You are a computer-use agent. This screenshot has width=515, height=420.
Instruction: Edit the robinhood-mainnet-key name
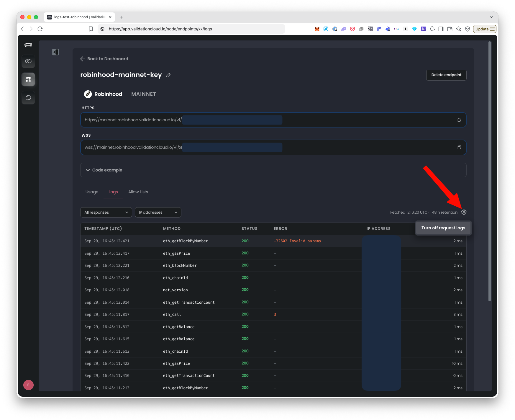[168, 75]
